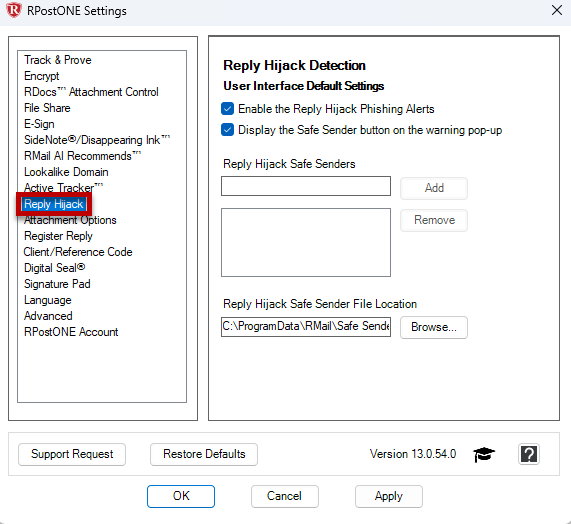Click the Apply button

(x=389, y=496)
